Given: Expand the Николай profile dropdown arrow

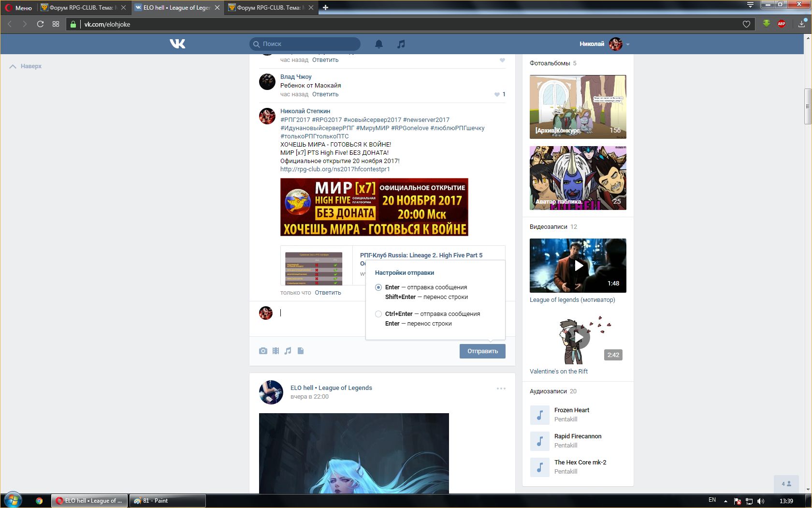Looking at the screenshot, I should [x=628, y=44].
